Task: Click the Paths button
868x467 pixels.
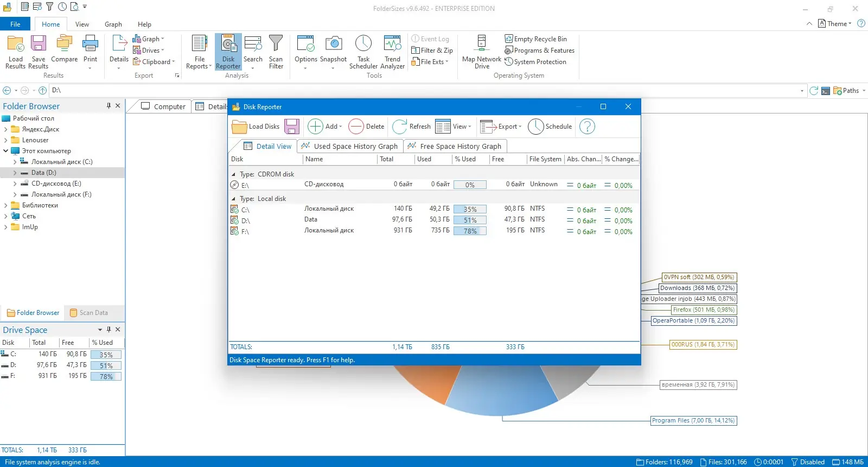Action: coord(850,91)
